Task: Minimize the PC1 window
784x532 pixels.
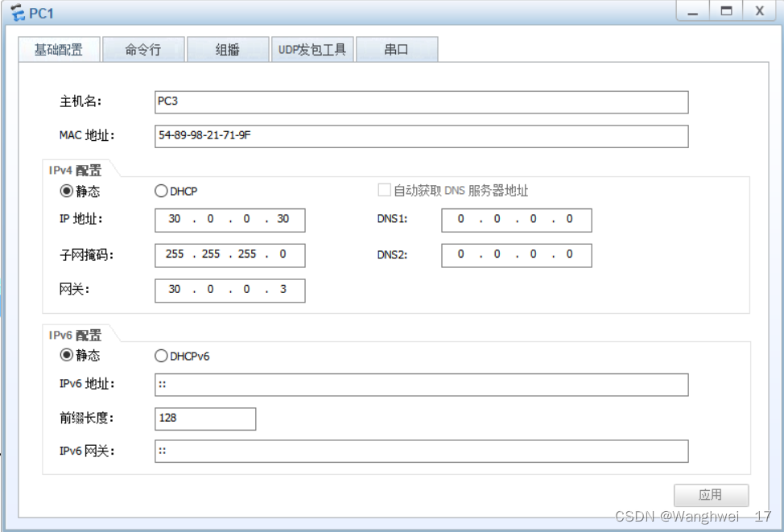Action: pos(693,11)
